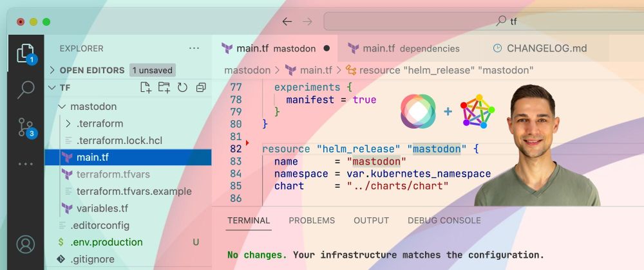644x270 pixels.
Task: Click the navigate back arrow
Action: coord(287,21)
